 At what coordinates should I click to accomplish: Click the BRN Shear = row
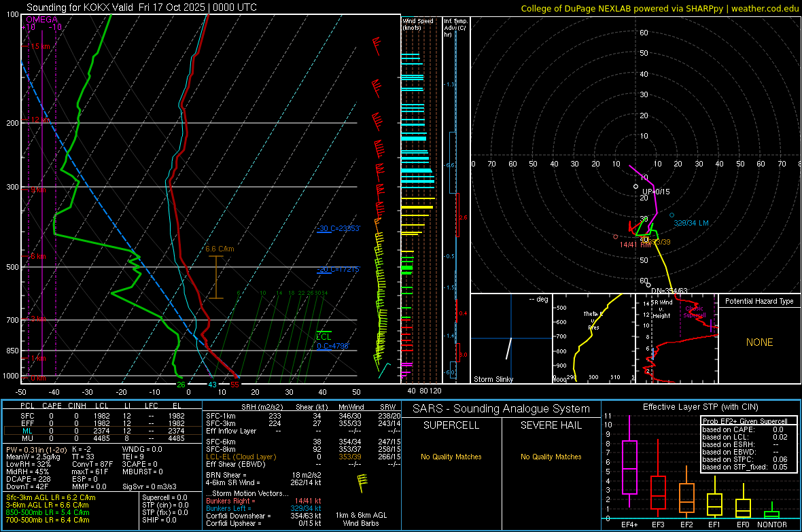[x=264, y=475]
